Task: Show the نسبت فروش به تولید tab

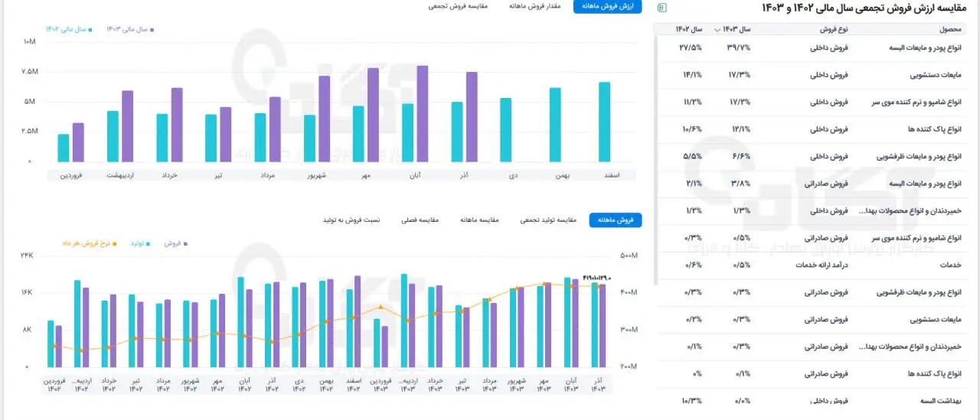Action: 351,220
